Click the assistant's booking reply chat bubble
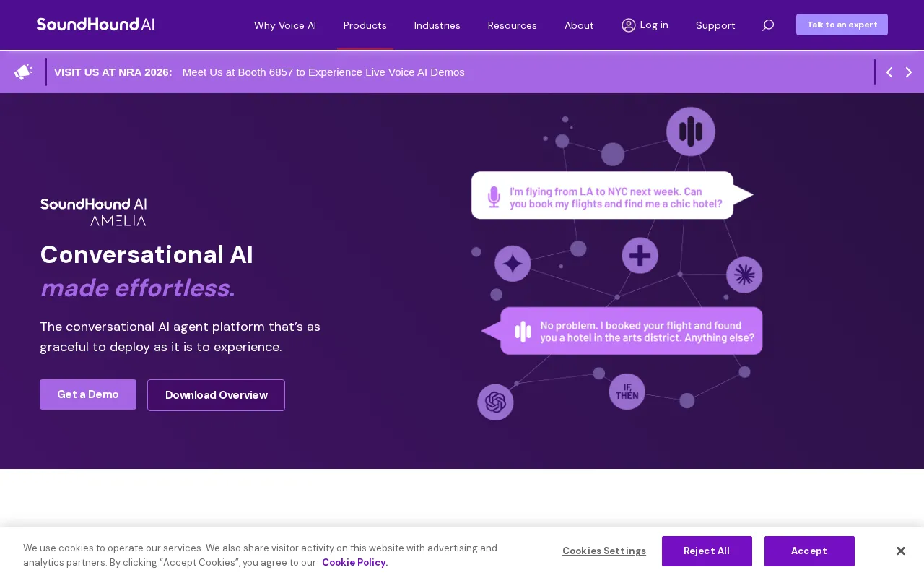 [622, 331]
